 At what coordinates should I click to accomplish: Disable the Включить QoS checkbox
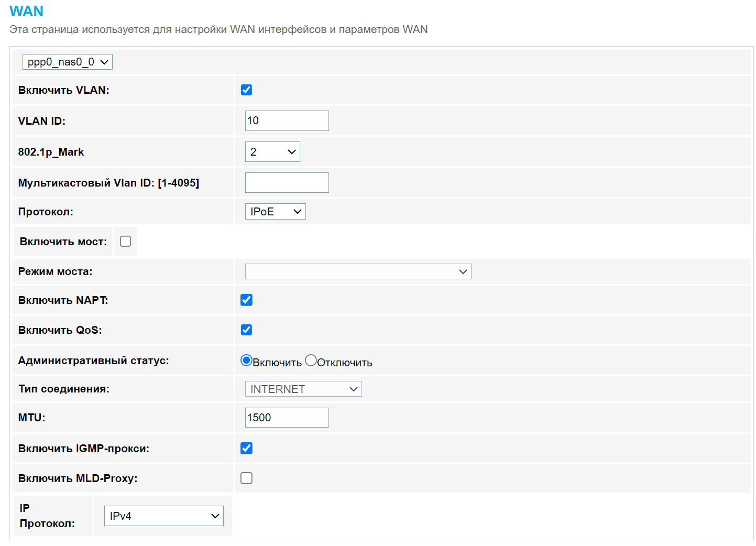click(246, 330)
